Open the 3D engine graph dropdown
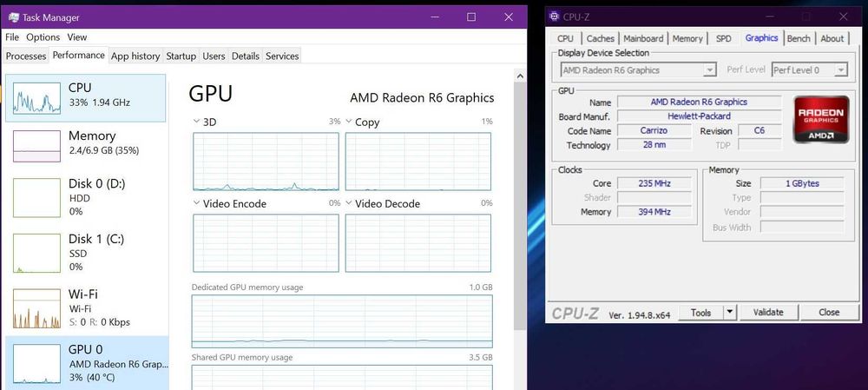This screenshot has width=868, height=390. (196, 122)
